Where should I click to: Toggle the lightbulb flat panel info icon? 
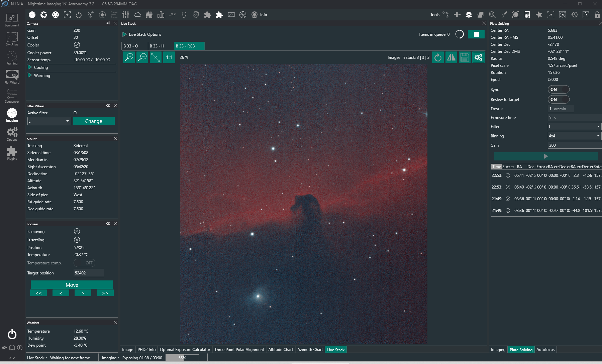(x=184, y=15)
